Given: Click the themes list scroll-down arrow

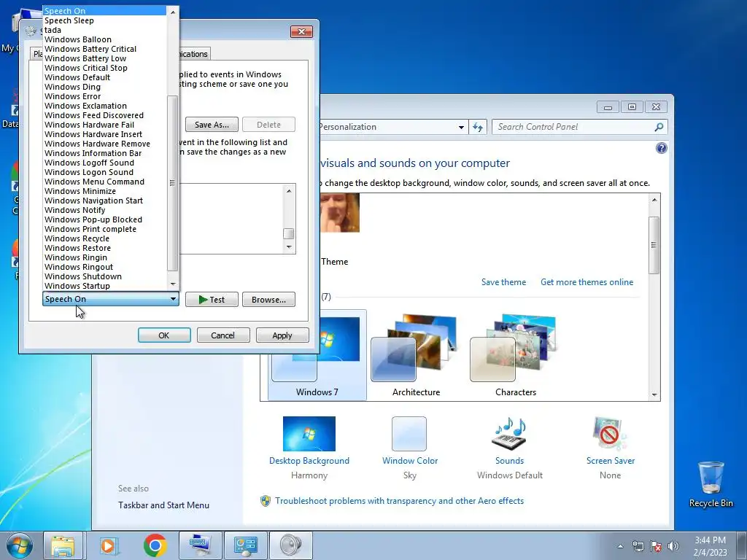Looking at the screenshot, I should click(x=654, y=394).
